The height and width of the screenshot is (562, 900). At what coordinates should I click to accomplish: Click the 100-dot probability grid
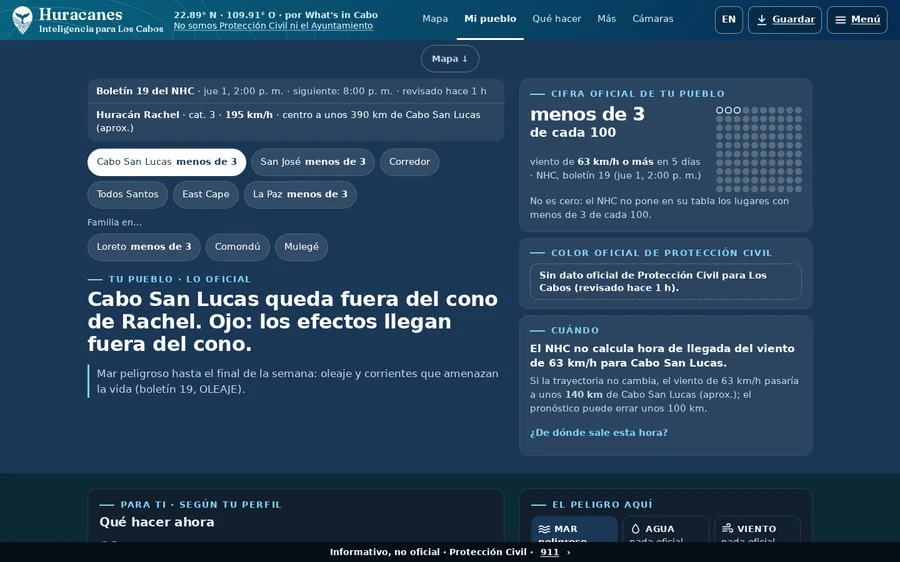pyautogui.click(x=759, y=149)
